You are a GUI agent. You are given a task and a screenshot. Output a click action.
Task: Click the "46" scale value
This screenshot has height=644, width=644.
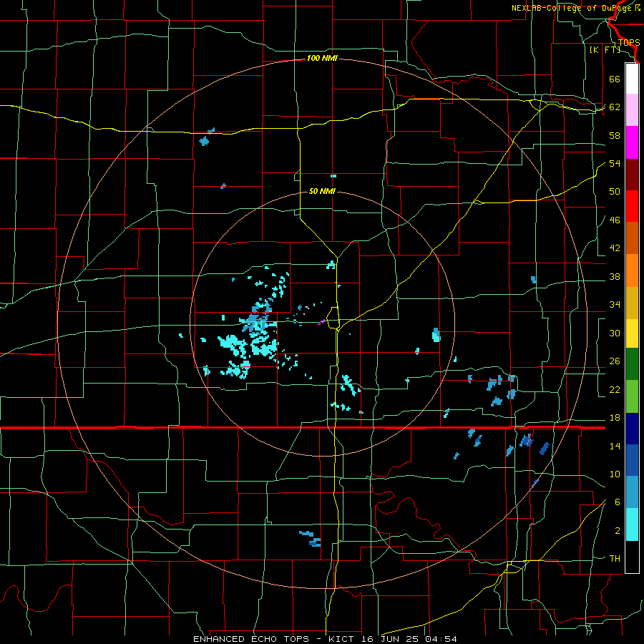click(x=615, y=220)
